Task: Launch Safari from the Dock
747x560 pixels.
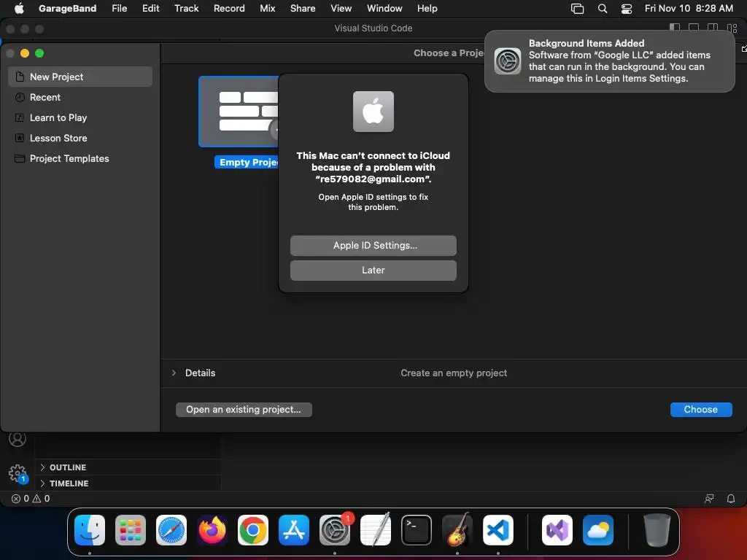Action: click(x=171, y=530)
